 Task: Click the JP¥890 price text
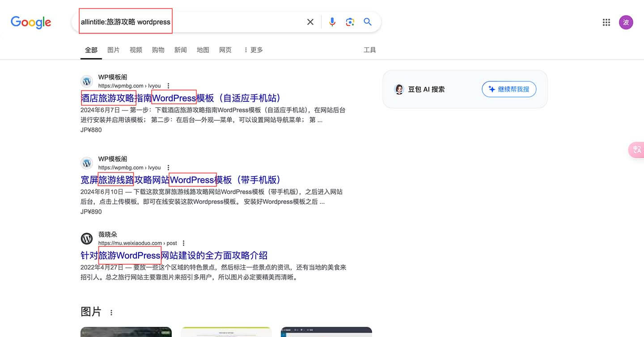point(91,212)
